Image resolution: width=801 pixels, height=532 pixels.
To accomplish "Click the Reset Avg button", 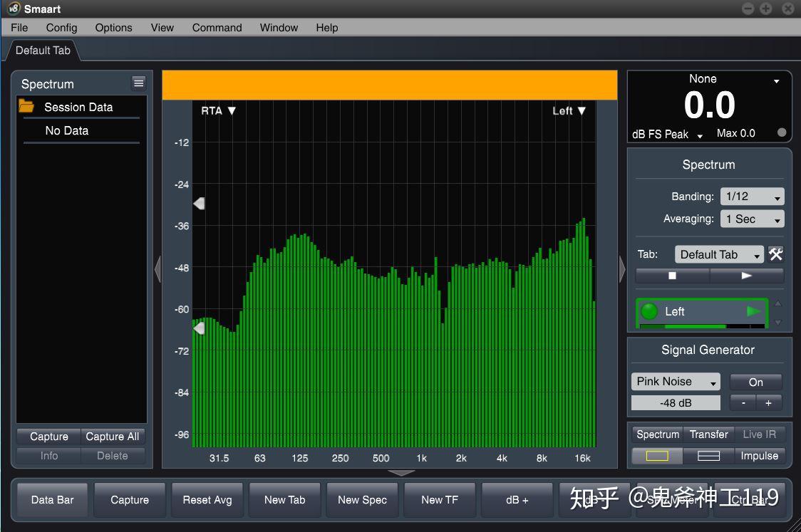I will coord(207,500).
